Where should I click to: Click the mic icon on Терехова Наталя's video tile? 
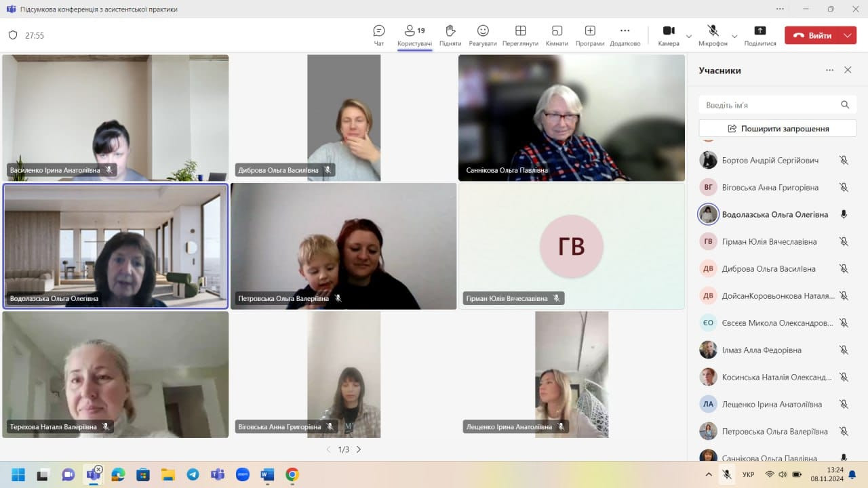click(106, 427)
